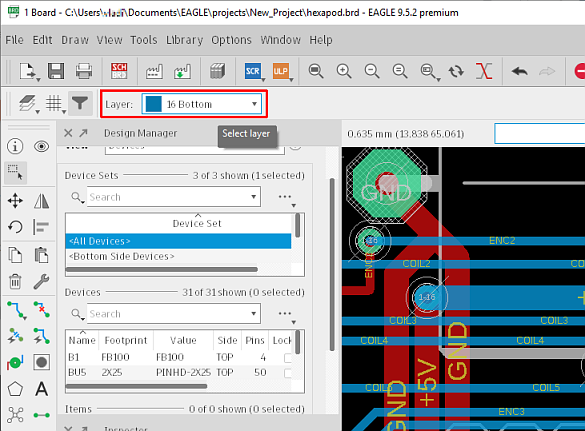Viewport: 585px width, 431px height.
Task: Print the board using printer icon
Action: tap(84, 71)
